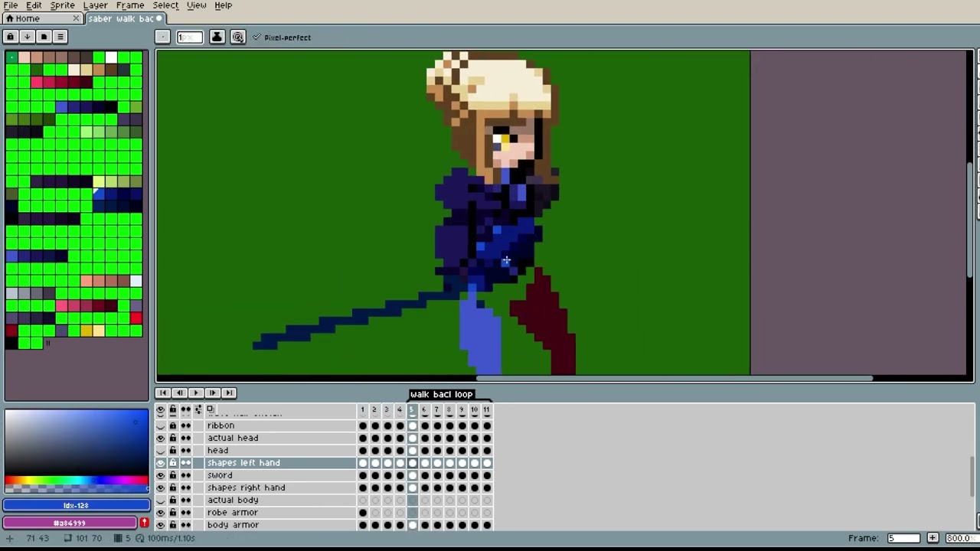Select the body armor layer name
Screen dimensions: 980x551
(x=233, y=525)
